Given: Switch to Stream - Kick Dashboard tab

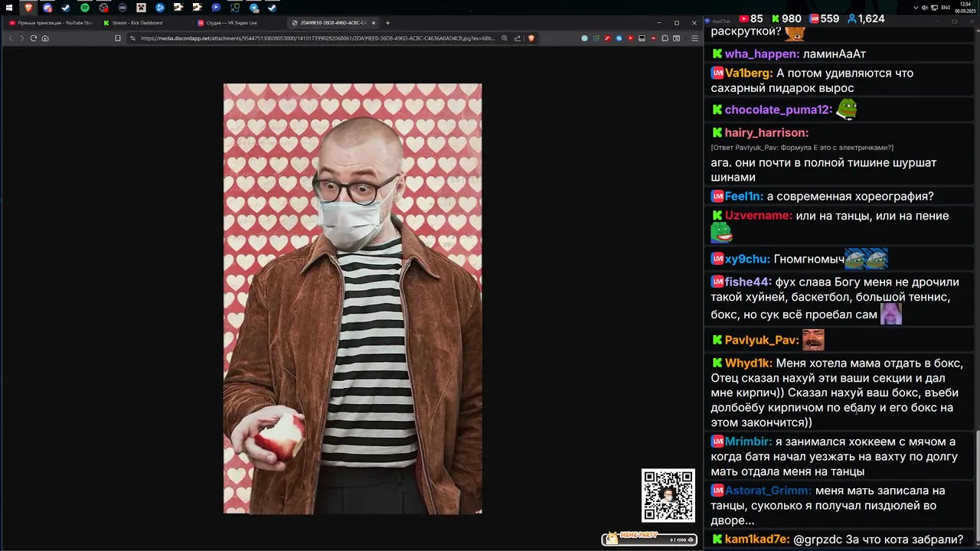Looking at the screenshot, I should [x=145, y=23].
